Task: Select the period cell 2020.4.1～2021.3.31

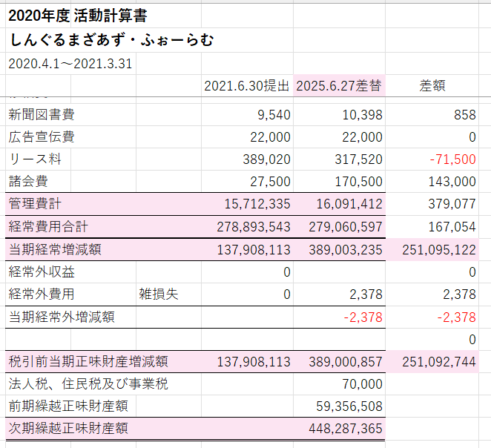Action: [70, 64]
